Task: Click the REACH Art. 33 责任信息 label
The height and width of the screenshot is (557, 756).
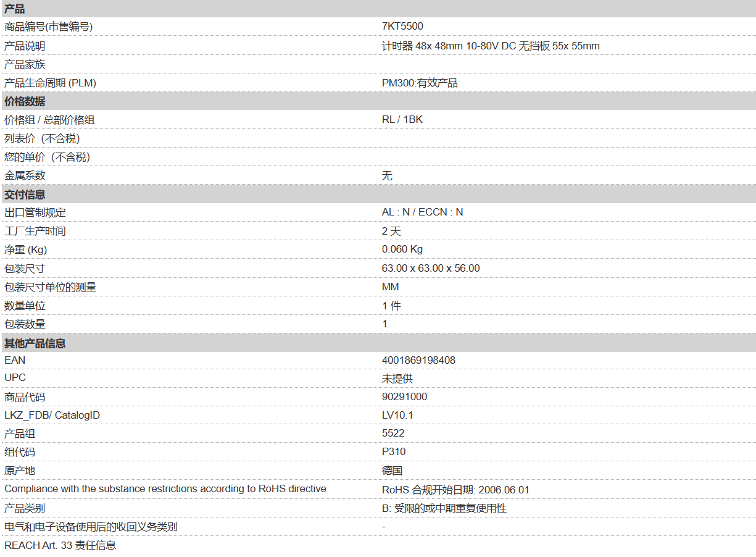Action: pyautogui.click(x=60, y=545)
